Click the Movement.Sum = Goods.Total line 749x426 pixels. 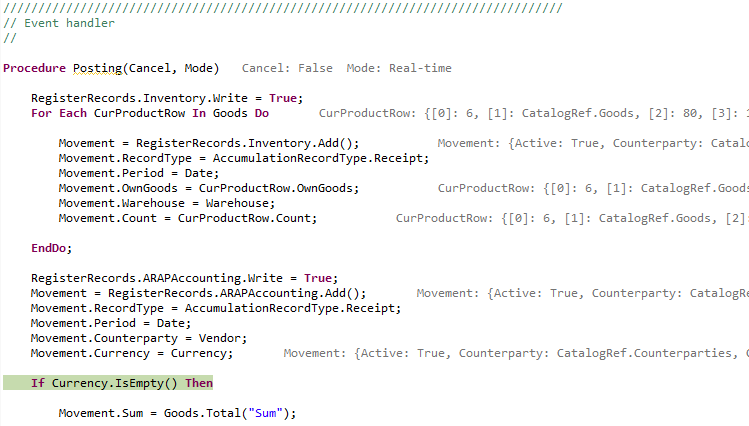click(x=178, y=413)
